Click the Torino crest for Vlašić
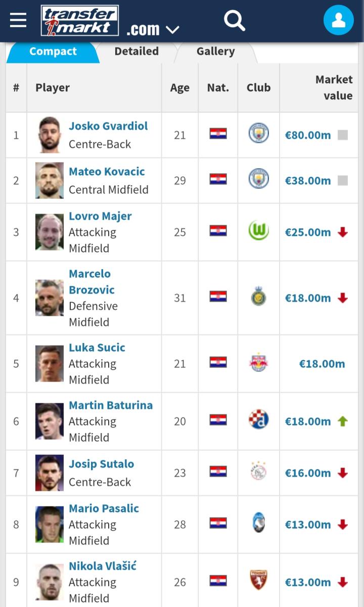364x607 pixels. pos(259,581)
